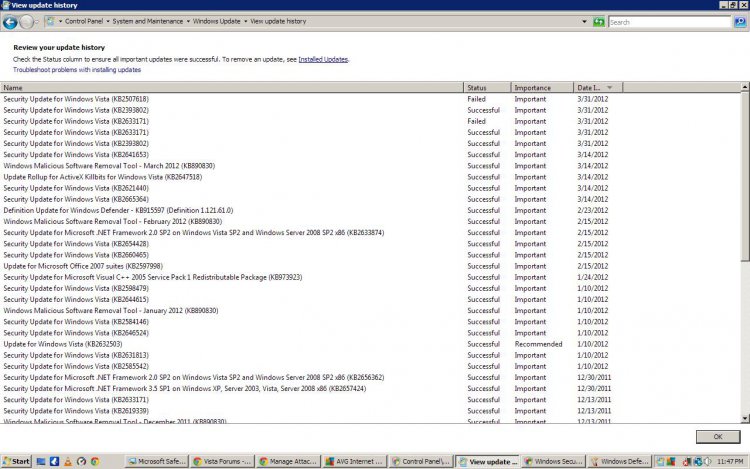This screenshot has width=750, height=469.
Task: Switch to Windows Secu... taskbar window
Action: [553, 461]
